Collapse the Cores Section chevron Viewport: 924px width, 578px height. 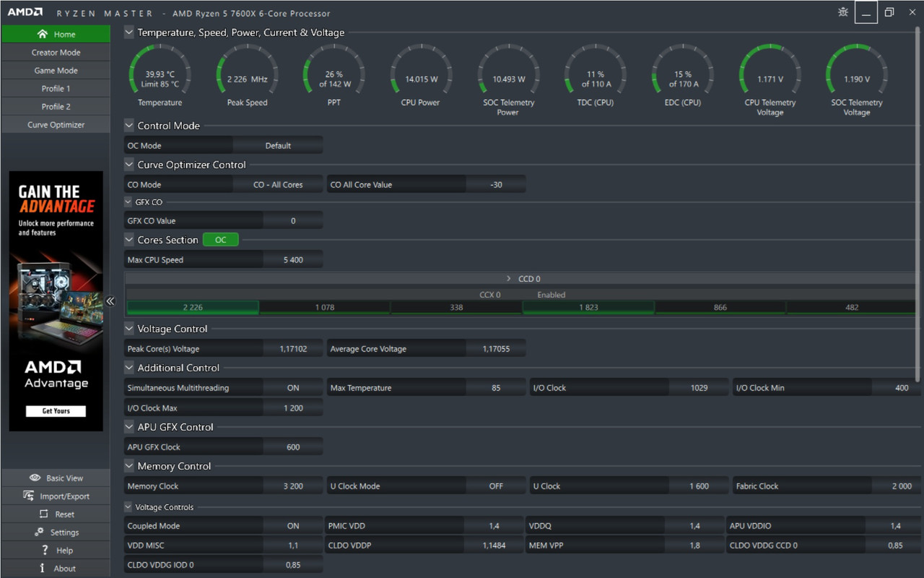(129, 240)
